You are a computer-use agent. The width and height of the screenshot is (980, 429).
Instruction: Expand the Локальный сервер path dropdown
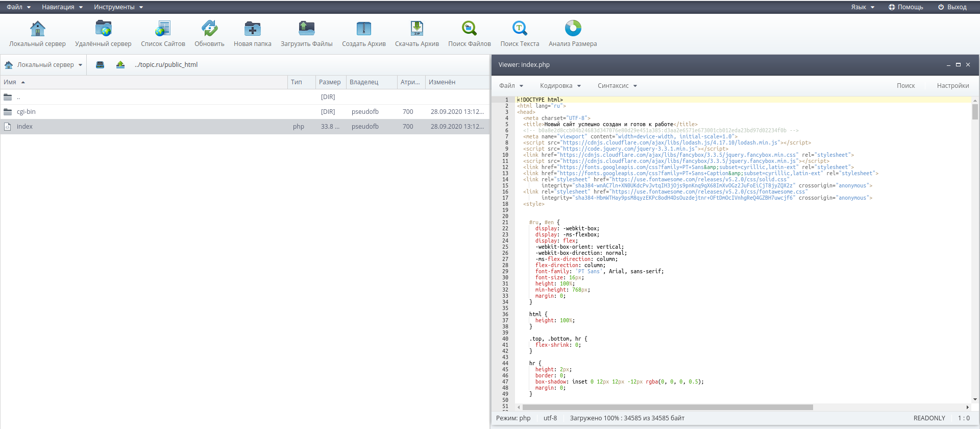pyautogui.click(x=44, y=65)
